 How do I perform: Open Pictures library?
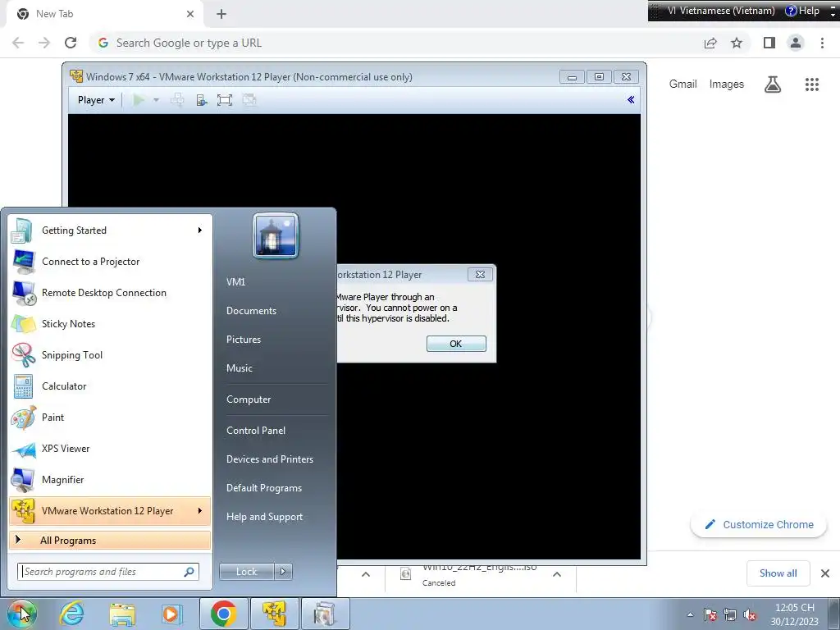tap(243, 340)
